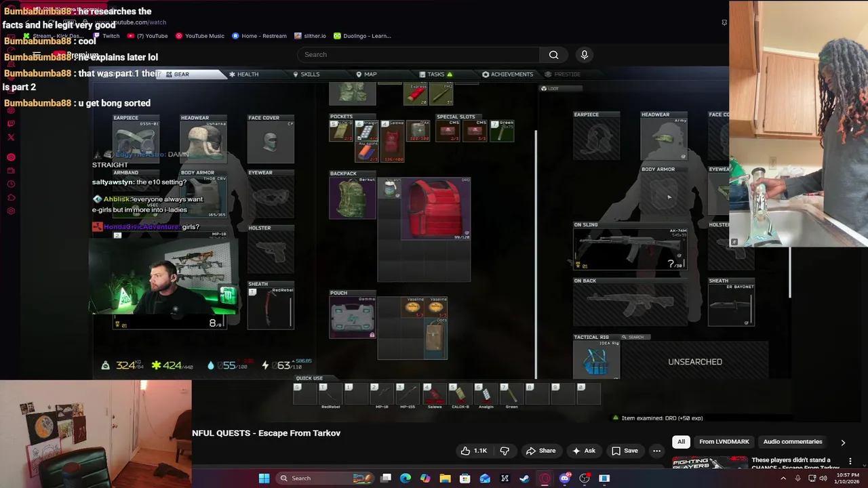Select the All filter chip
The height and width of the screenshot is (488, 868).
point(681,442)
